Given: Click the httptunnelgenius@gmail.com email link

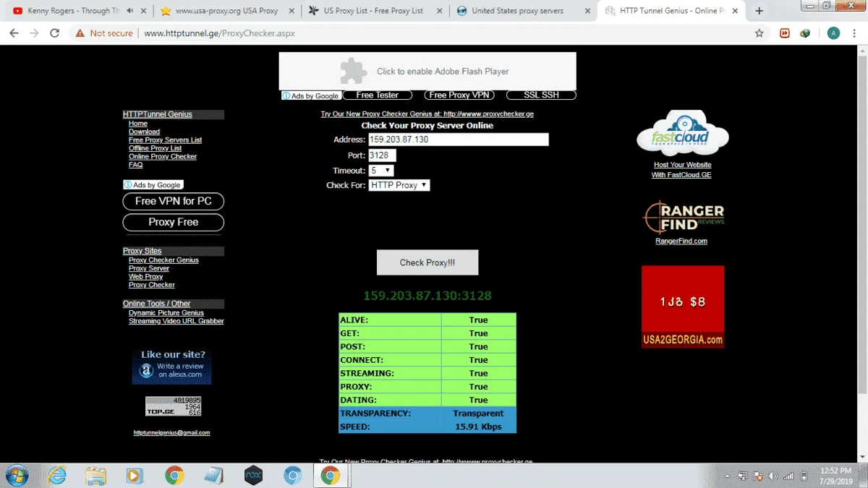Looking at the screenshot, I should (x=171, y=432).
